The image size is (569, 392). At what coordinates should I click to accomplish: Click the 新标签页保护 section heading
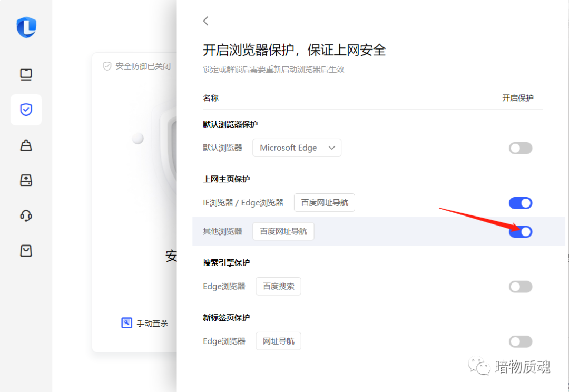click(226, 318)
